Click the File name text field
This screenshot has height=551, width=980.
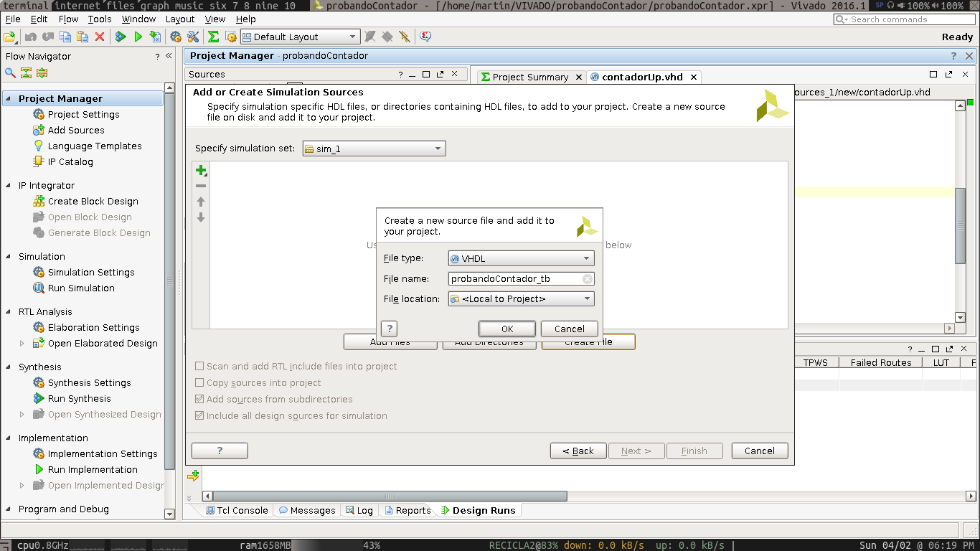click(x=513, y=279)
